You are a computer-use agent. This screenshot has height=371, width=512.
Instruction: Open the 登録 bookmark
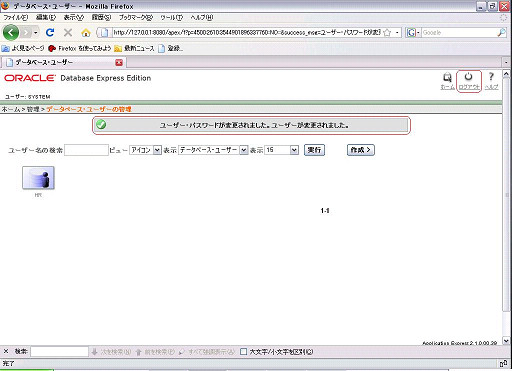(170, 48)
